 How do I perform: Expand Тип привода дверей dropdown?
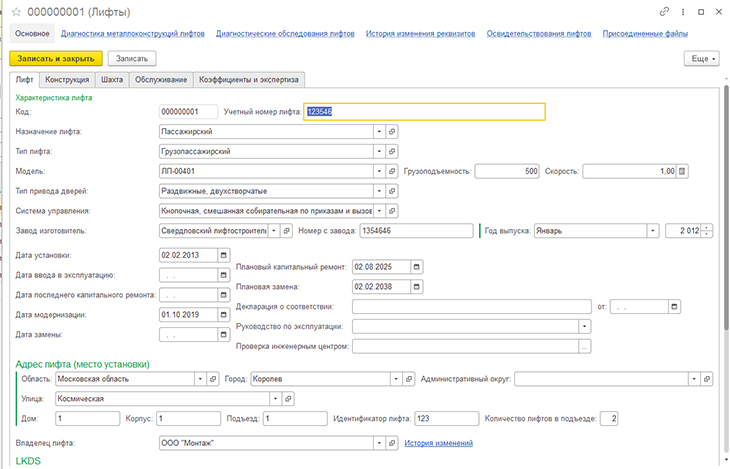379,191
